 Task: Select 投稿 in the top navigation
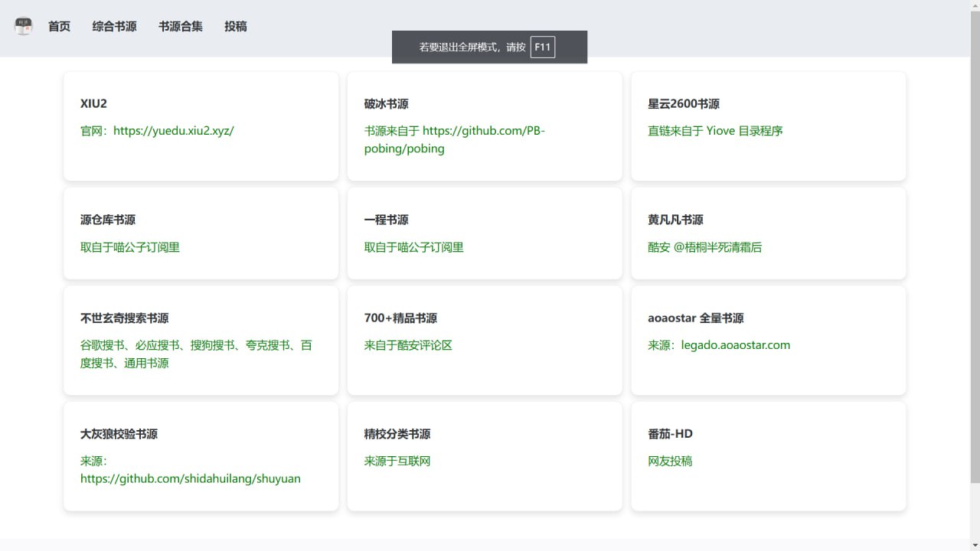[x=236, y=26]
